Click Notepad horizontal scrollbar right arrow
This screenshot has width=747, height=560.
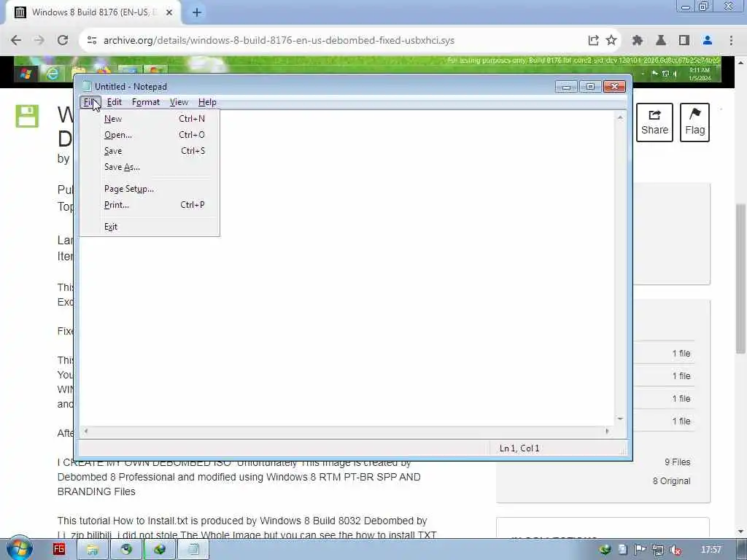607,432
